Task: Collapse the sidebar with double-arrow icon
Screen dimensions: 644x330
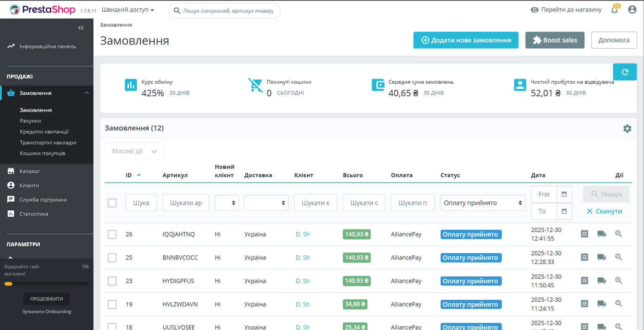Action: 81,28
